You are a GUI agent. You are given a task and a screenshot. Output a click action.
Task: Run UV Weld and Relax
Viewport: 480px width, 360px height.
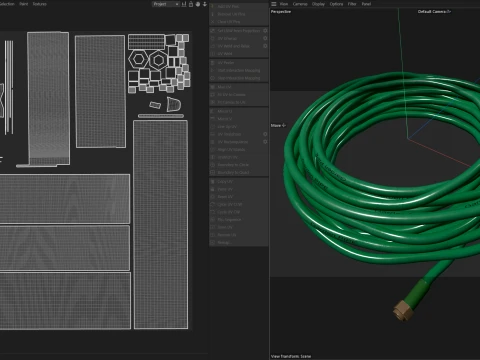(236, 46)
